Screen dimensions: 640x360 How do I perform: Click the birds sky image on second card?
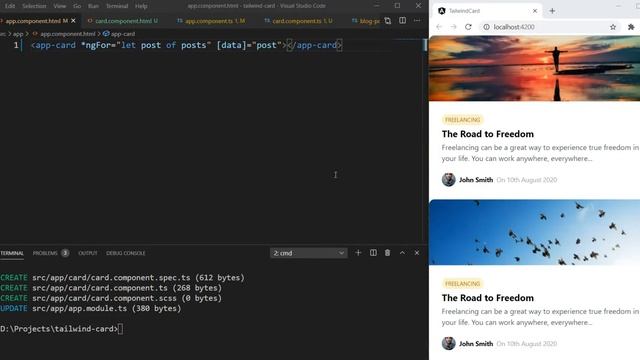tap(534, 232)
